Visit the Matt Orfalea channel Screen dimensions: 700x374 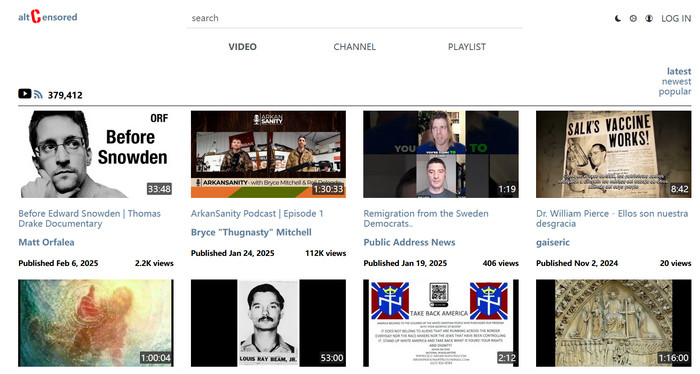[46, 242]
